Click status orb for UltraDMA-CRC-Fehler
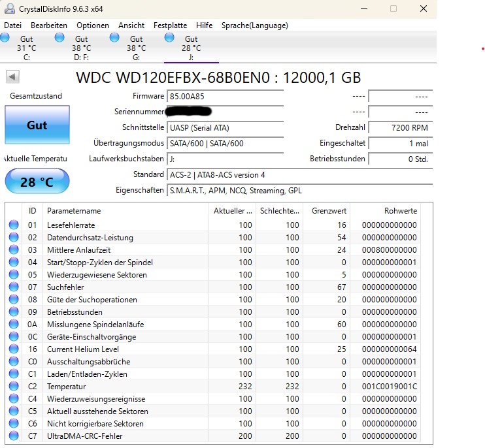485x448 pixels. click(14, 436)
